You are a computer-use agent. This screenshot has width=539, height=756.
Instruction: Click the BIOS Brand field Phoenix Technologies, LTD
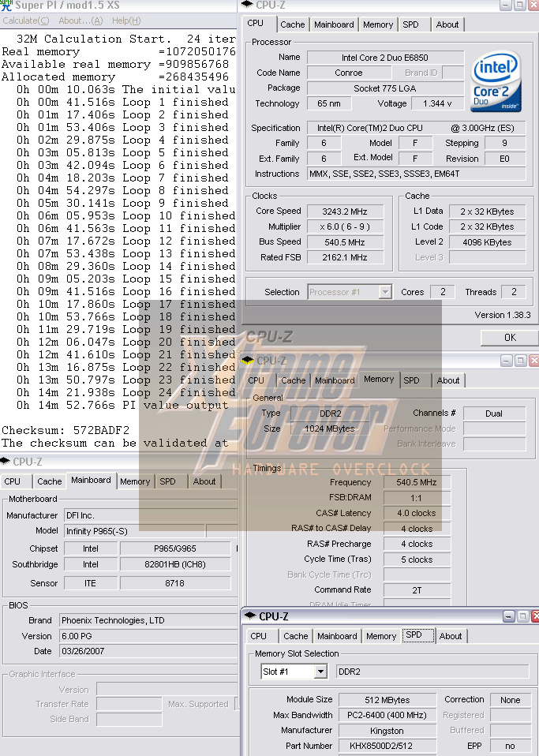click(148, 620)
